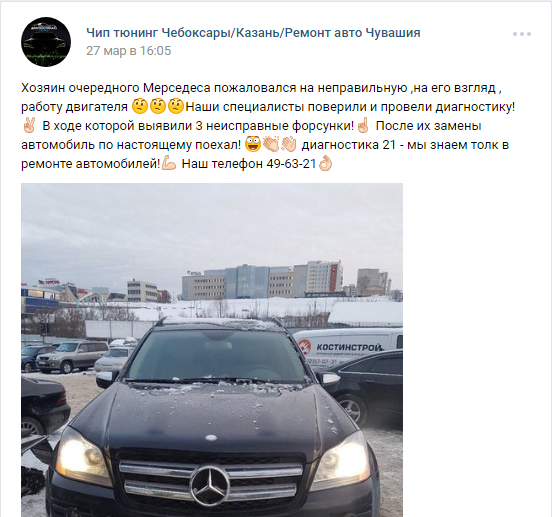552x517 pixels.
Task: Click the flexed biceps emoji
Action: (x=169, y=163)
